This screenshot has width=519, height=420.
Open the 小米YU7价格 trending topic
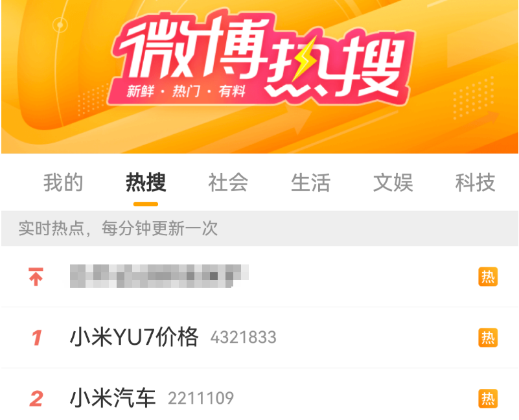(134, 337)
